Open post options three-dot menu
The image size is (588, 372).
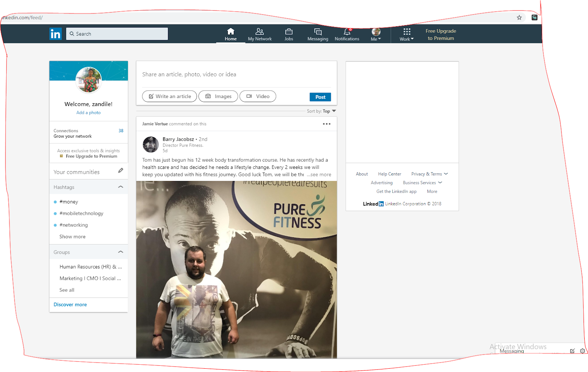click(327, 124)
